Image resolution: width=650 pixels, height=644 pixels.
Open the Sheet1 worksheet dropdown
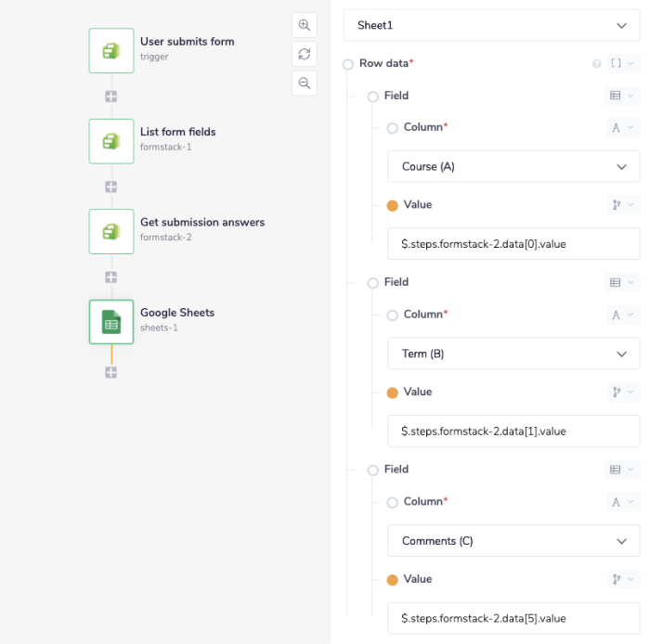[491, 26]
